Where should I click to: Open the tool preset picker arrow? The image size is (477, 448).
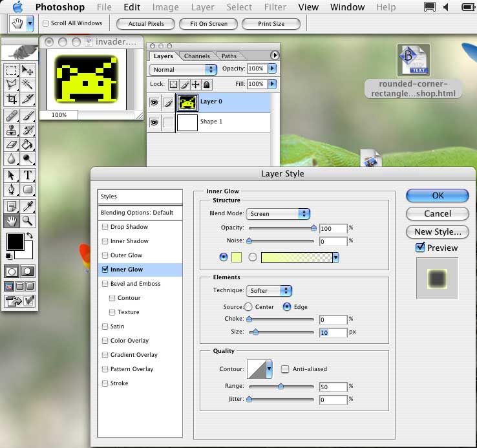click(x=30, y=23)
